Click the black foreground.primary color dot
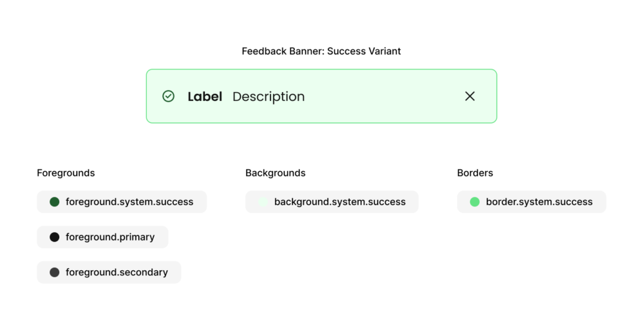 coord(55,237)
